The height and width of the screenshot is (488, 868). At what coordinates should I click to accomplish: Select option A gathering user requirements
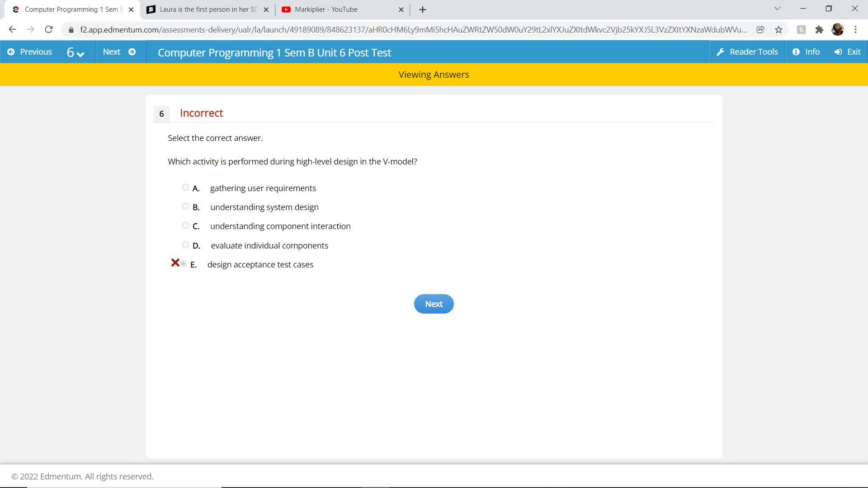(x=185, y=188)
